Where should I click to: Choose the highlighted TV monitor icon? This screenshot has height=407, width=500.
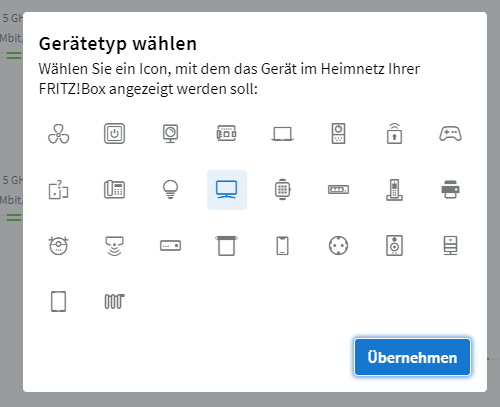(x=227, y=190)
